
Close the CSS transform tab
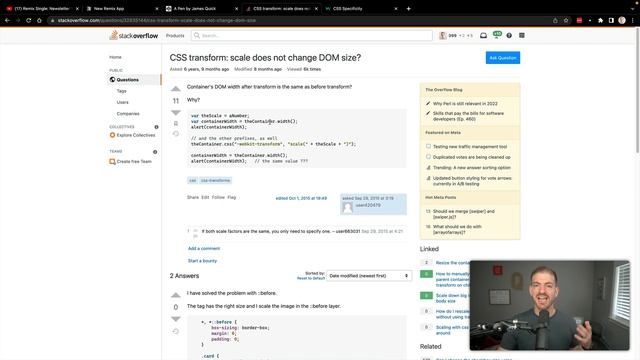316,8
